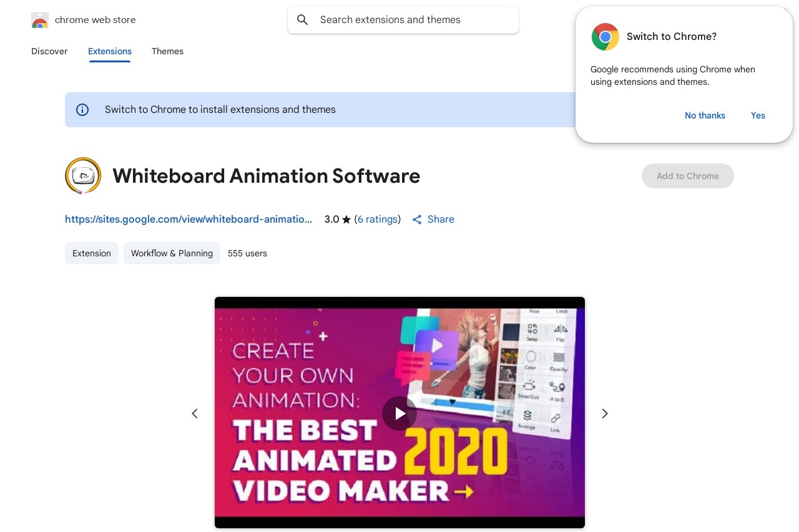The height and width of the screenshot is (532, 799).
Task: Click the Workflow & Planning chip
Action: point(172,253)
